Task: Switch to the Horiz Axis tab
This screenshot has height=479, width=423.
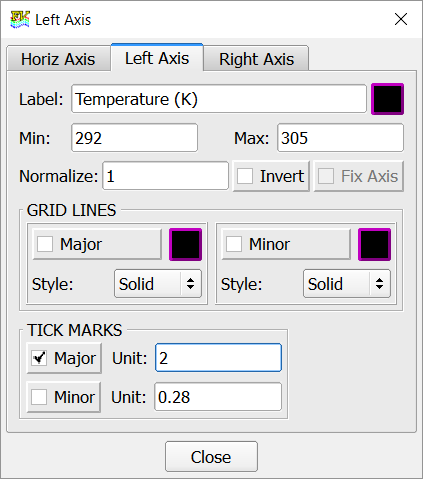Action: click(58, 59)
